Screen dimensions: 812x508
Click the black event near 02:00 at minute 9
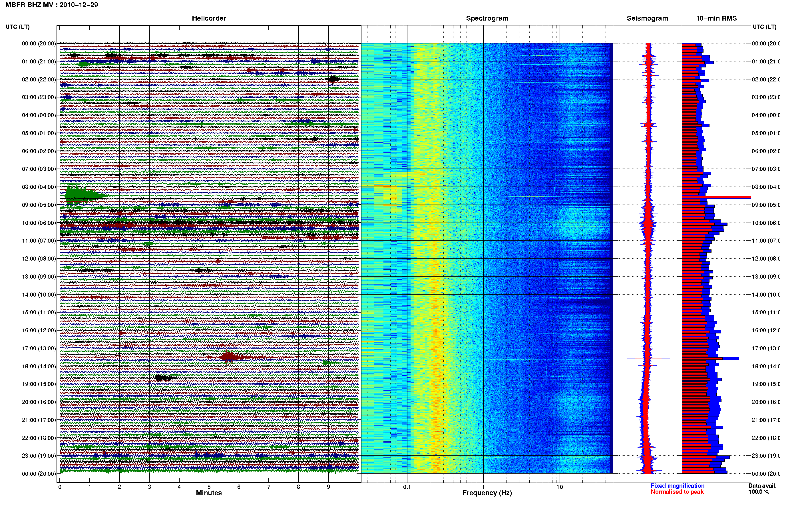(333, 79)
